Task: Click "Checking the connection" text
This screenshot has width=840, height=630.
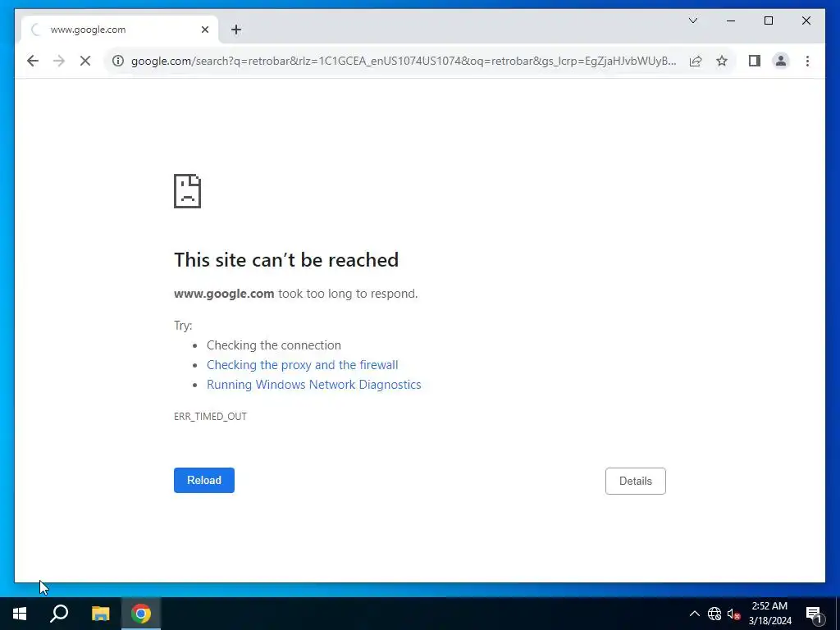Action: [x=274, y=345]
